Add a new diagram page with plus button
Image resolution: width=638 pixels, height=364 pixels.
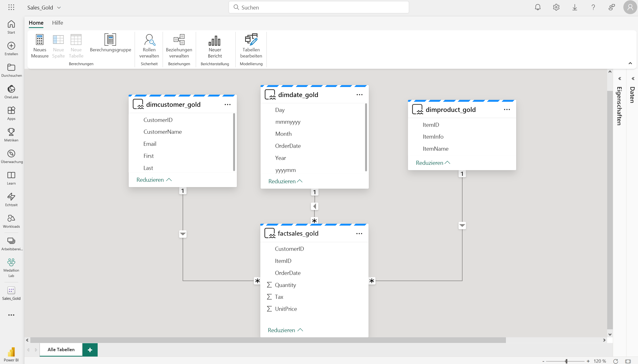(x=90, y=350)
